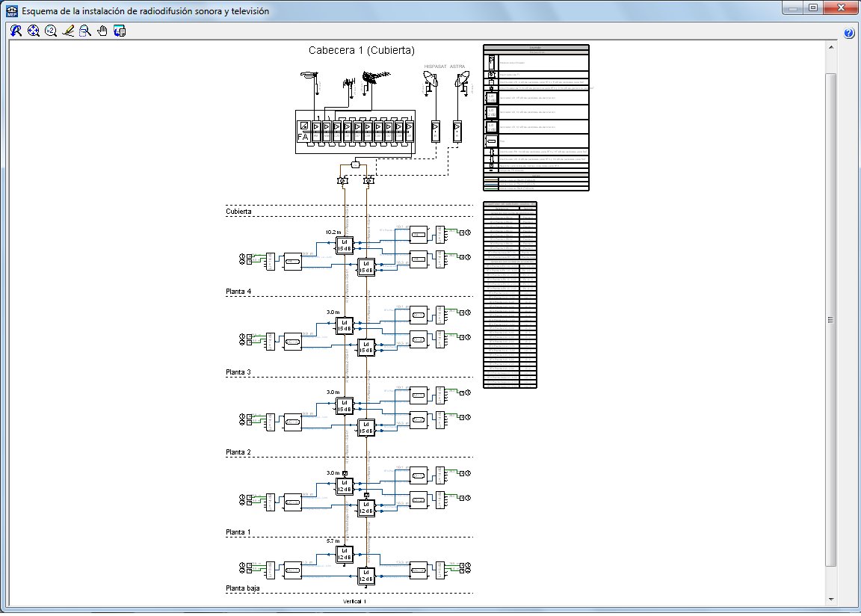Click the HISPASAT satellite dish symbol
Screen dimensions: 861x616
(430, 82)
